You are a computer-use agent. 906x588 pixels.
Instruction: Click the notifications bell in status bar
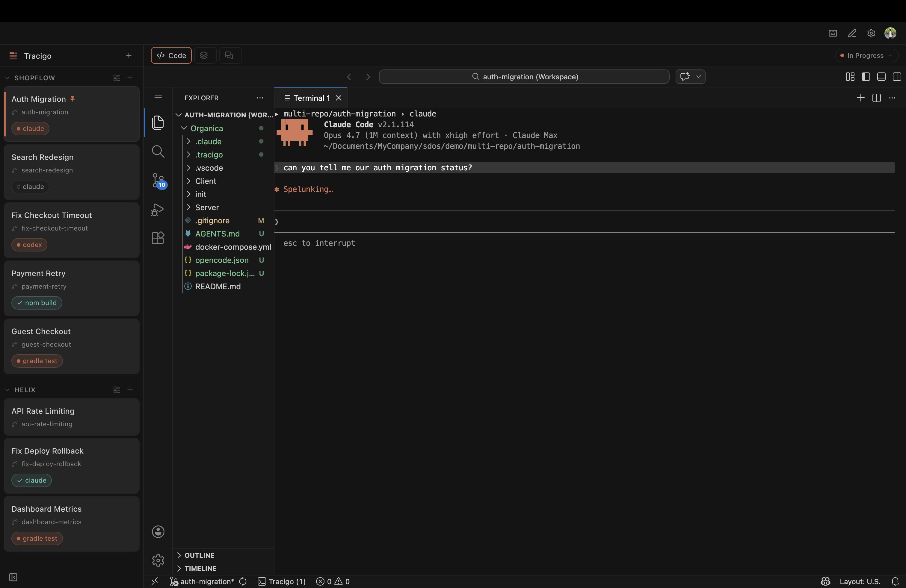click(x=895, y=581)
